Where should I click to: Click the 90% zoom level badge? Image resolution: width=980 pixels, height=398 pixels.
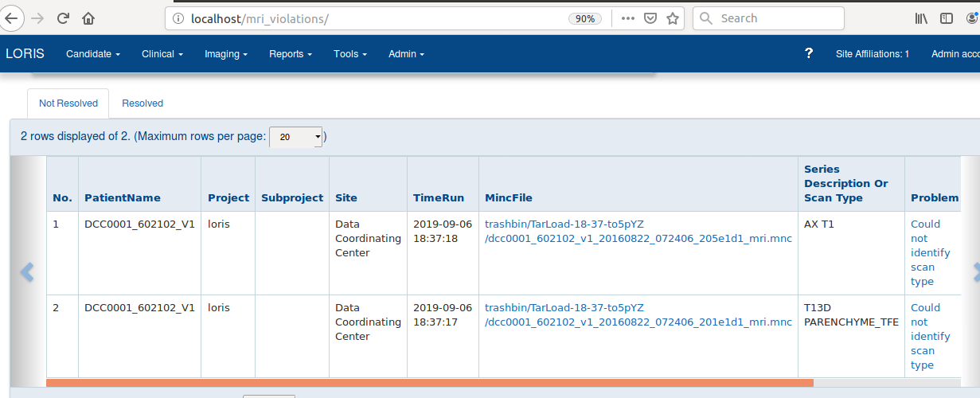[x=584, y=18]
